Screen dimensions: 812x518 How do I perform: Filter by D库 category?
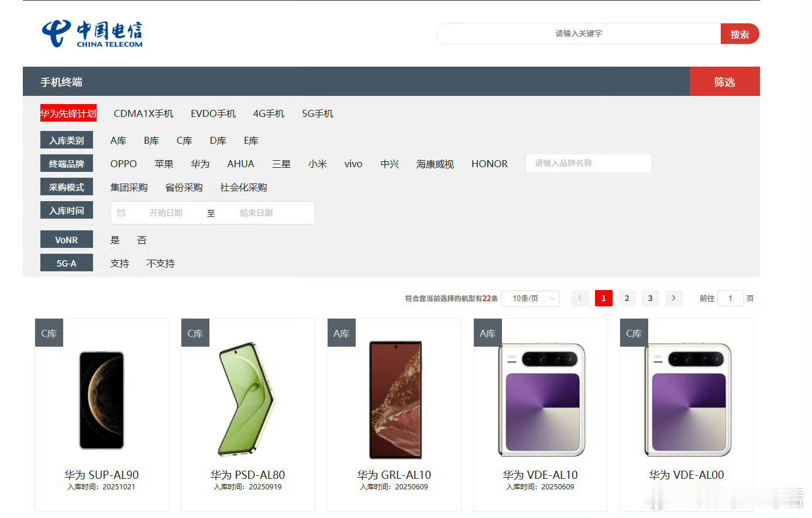pos(218,141)
